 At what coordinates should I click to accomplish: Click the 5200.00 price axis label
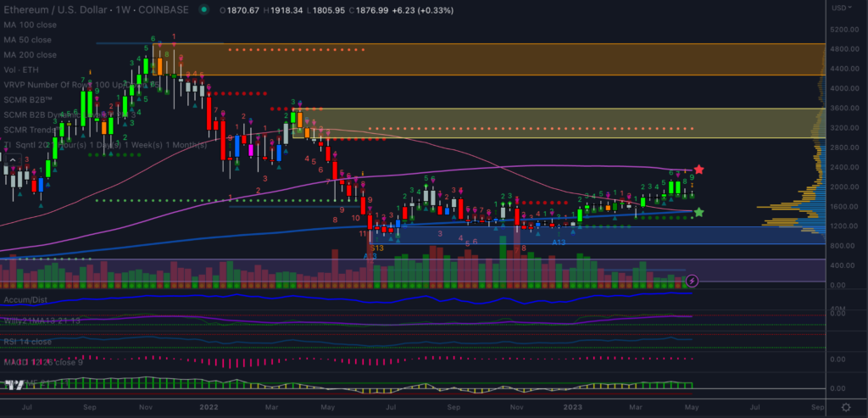(x=843, y=29)
